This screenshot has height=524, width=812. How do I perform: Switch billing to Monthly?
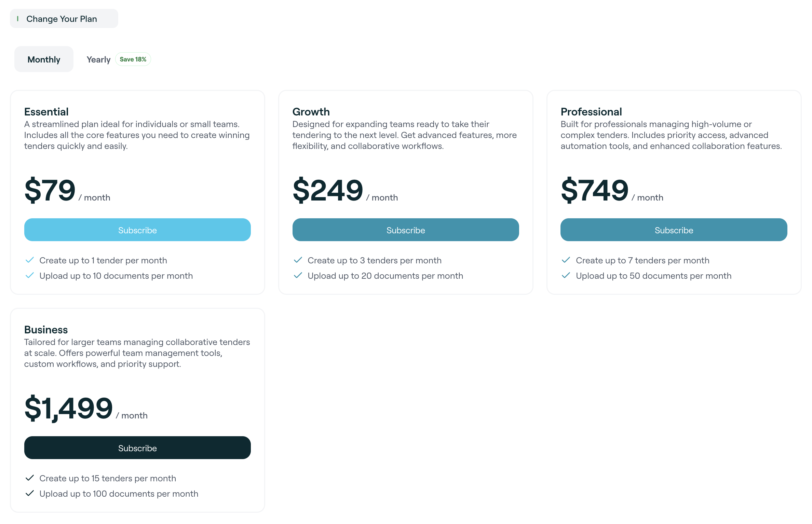44,59
